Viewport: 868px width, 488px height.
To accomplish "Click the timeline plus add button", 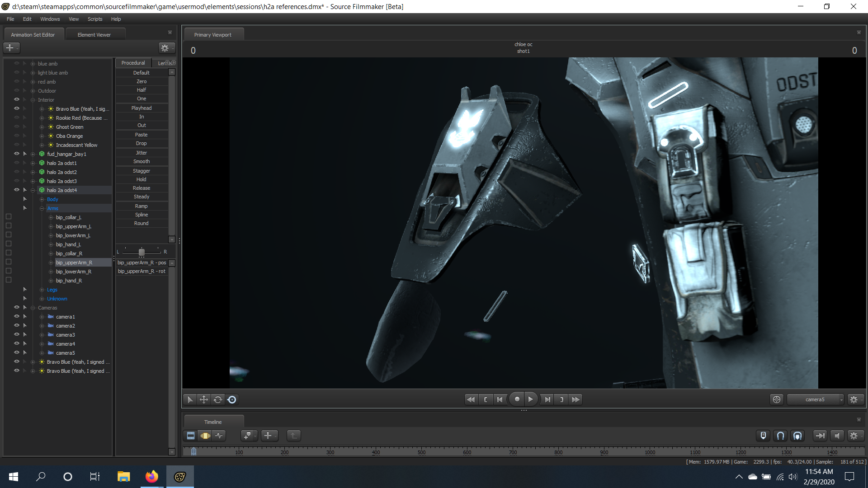I will pos(269,436).
